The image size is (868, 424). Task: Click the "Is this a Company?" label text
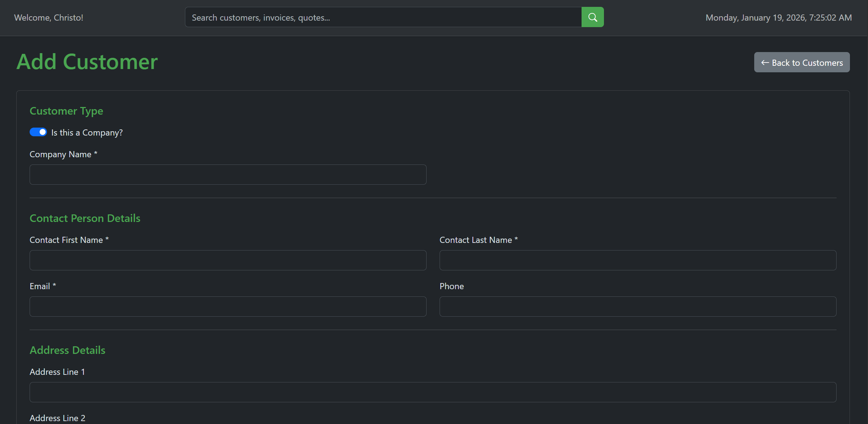[x=87, y=133]
